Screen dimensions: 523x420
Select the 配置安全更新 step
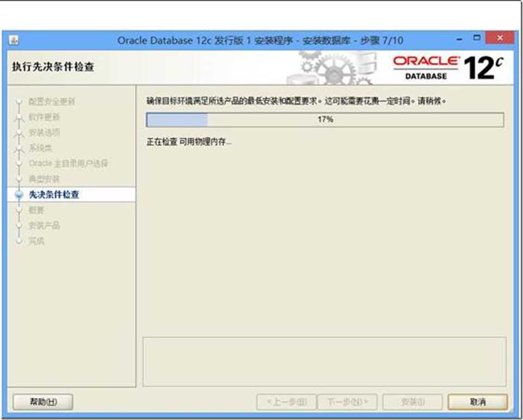(52, 101)
